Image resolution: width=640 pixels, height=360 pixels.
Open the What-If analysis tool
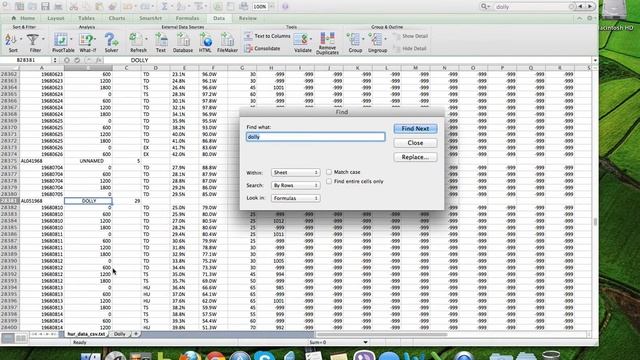(x=87, y=40)
